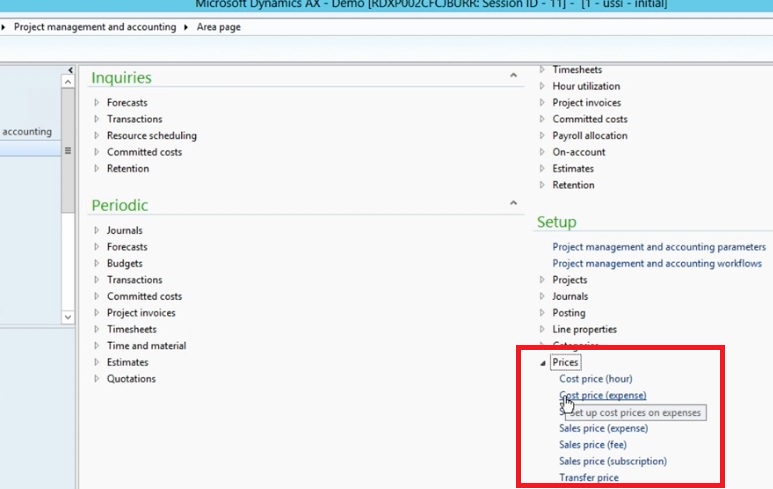
Task: Select Resource scheduling text
Action: click(152, 136)
